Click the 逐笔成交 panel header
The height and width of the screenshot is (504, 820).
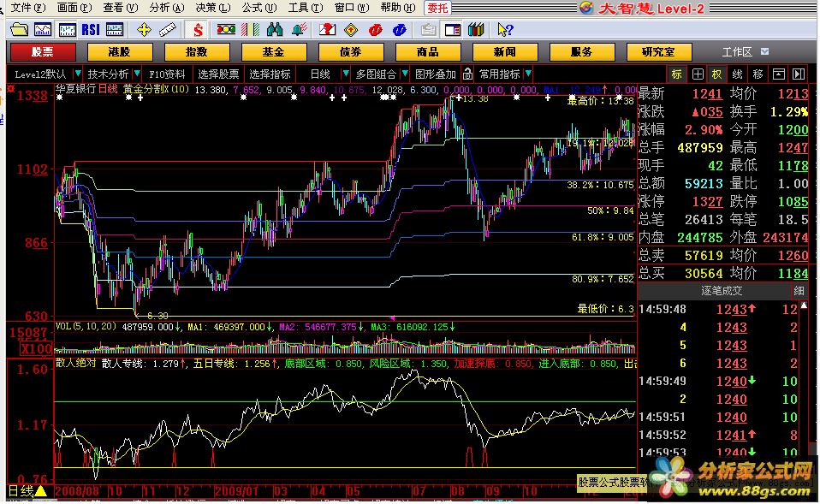point(722,291)
